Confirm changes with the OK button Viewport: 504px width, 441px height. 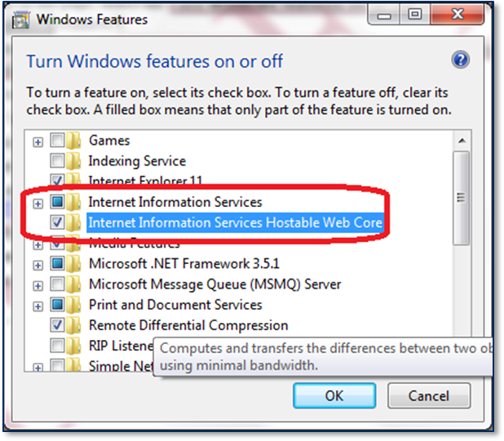tap(334, 395)
